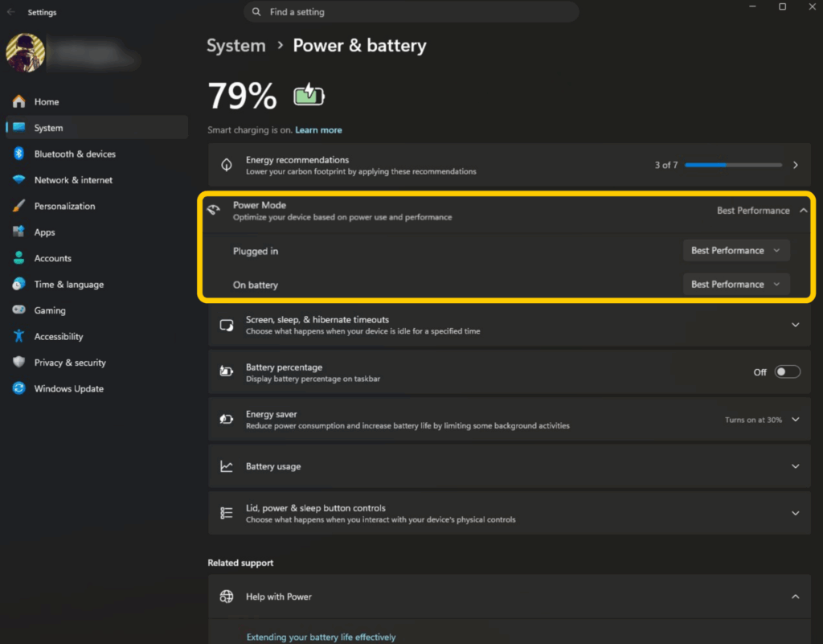Click the Home house icon in sidebar

point(19,101)
